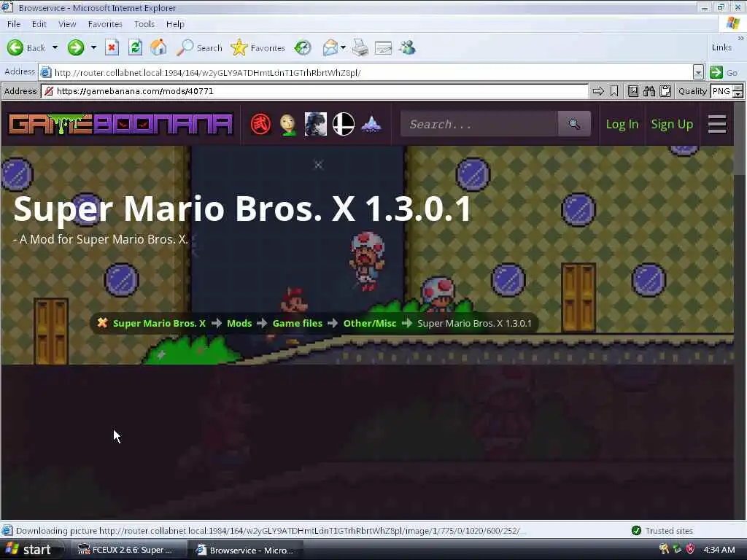Click the GameBanana logo
This screenshot has height=560, width=747.
click(x=121, y=124)
